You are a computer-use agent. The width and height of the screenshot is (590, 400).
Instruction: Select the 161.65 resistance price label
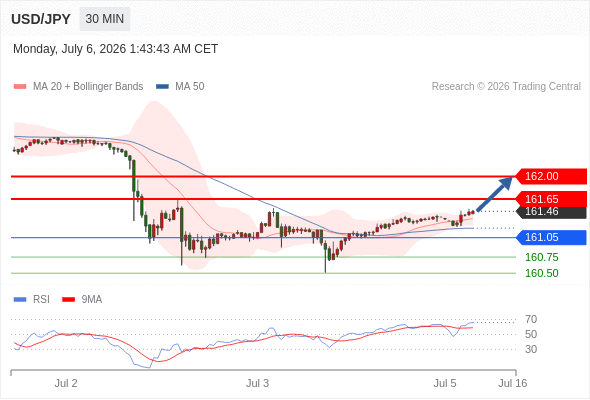point(551,199)
